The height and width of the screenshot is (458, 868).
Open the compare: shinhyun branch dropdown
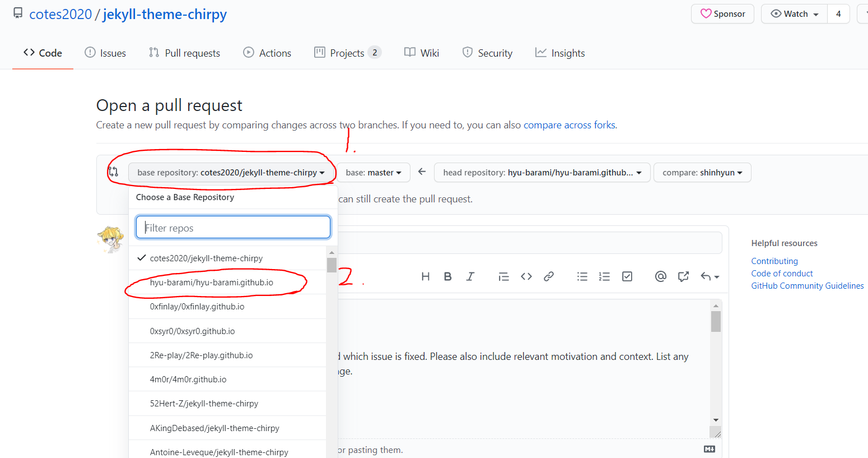coord(702,173)
